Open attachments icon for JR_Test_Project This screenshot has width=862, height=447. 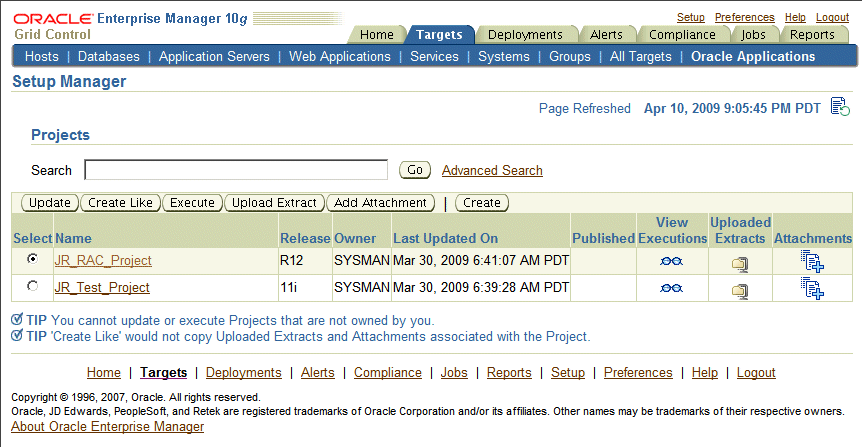[x=812, y=288]
